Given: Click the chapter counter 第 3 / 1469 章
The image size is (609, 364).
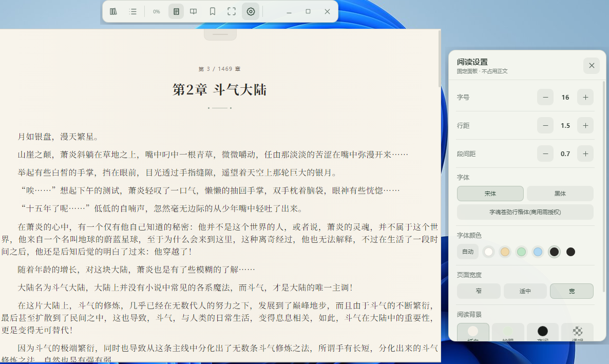Looking at the screenshot, I should (219, 69).
